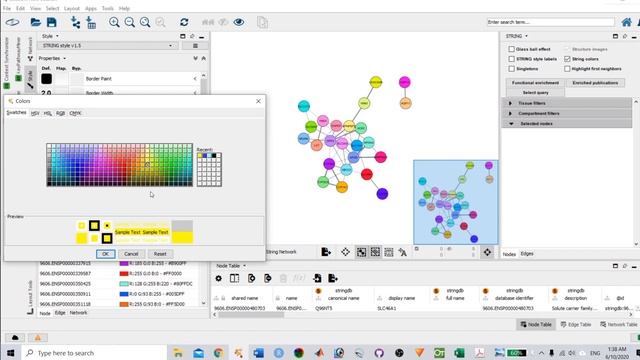Fit network content to window icon
640x360 pixels.
point(145,22)
